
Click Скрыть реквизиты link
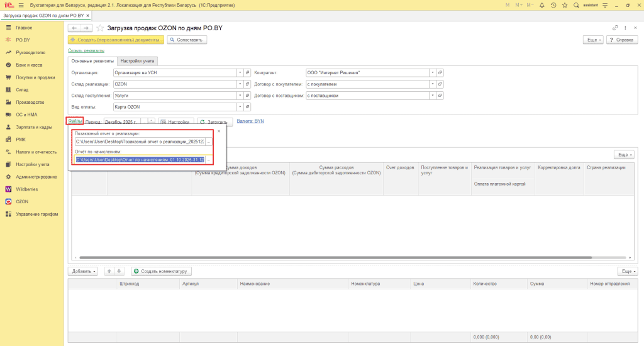[x=86, y=50]
